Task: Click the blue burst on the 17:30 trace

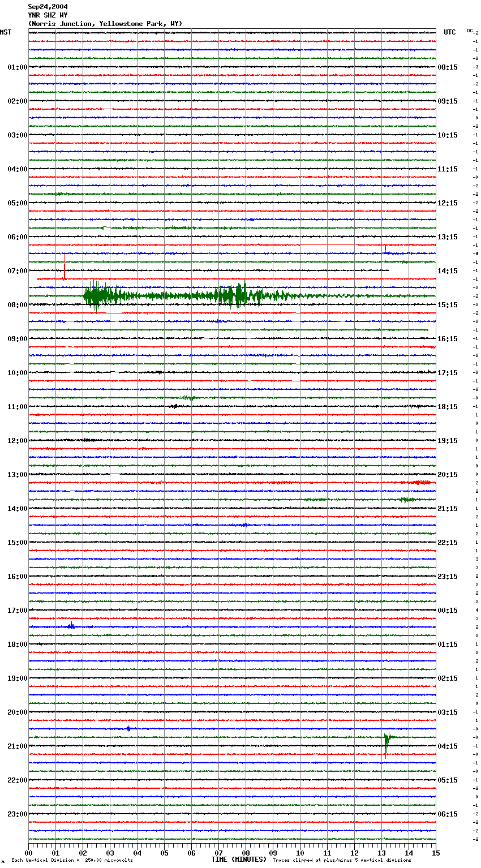Action: [x=71, y=626]
